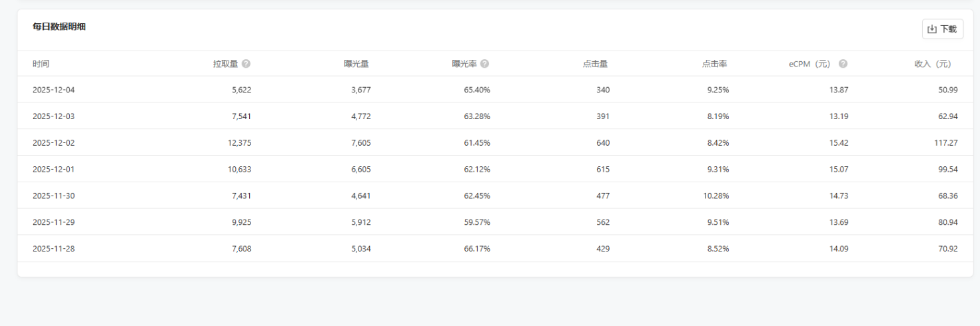
Task: Click the 59.57% exposure rate cell
Action: [477, 222]
